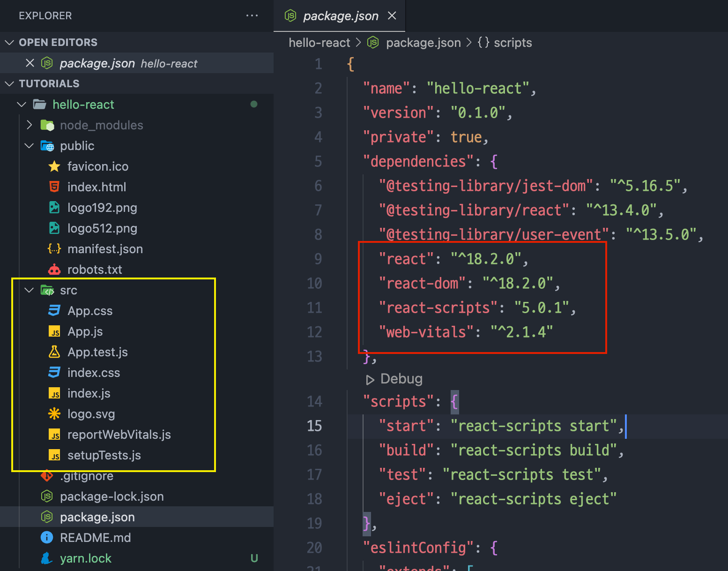Click the CSS icon beside index.css
The width and height of the screenshot is (728, 571).
coord(54,373)
